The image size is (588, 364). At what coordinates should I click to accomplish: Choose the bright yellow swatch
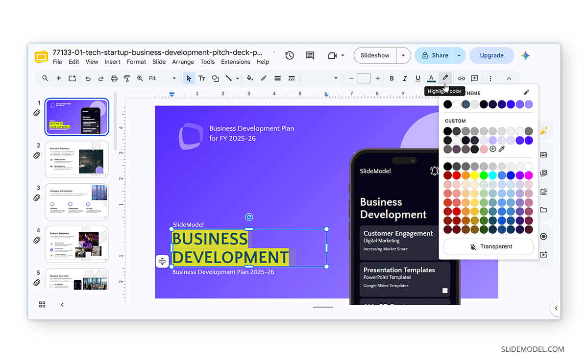(x=475, y=175)
